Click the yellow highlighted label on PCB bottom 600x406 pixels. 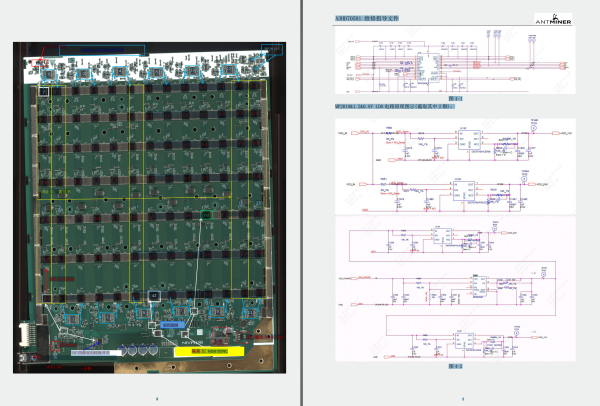pyautogui.click(x=202, y=351)
